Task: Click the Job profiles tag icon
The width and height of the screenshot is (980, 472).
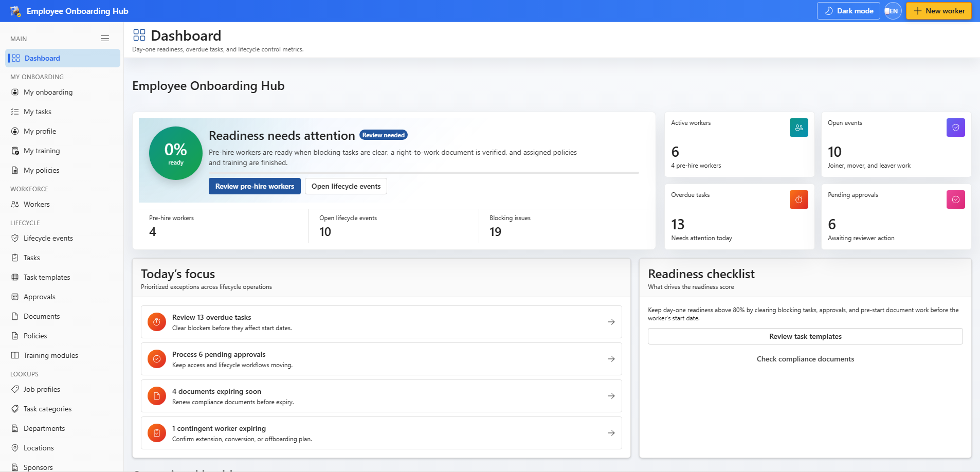Action: 15,389
